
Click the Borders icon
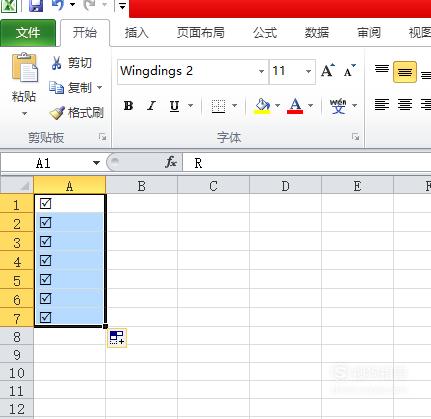(218, 106)
